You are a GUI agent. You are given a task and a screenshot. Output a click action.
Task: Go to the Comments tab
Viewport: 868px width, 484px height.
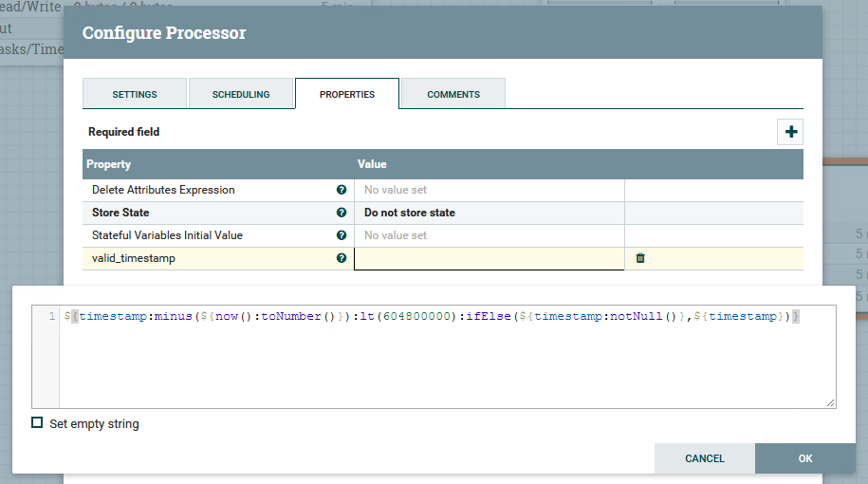click(453, 94)
